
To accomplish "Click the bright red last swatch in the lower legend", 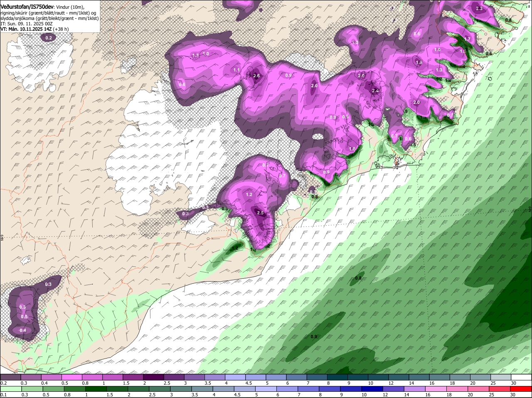I will tap(522, 389).
